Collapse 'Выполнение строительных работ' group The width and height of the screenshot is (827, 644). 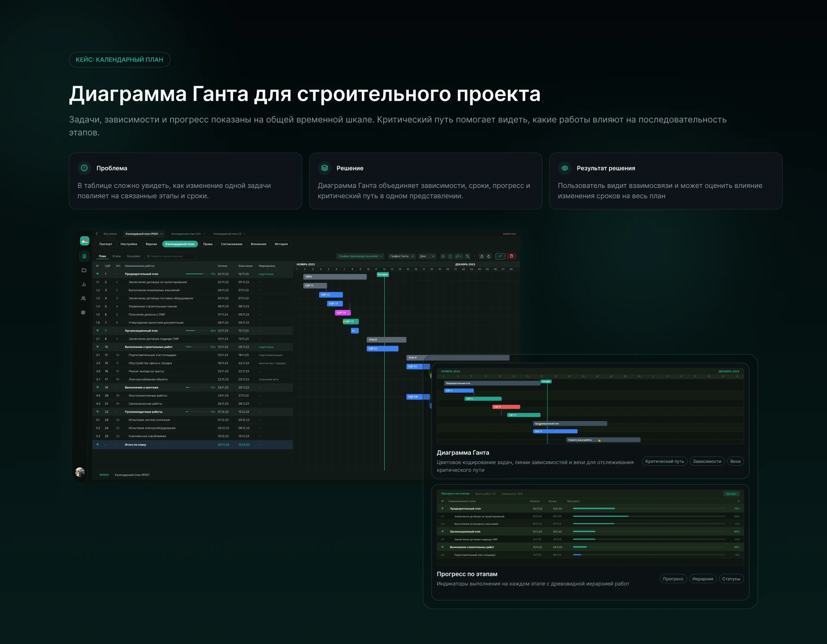(97, 347)
